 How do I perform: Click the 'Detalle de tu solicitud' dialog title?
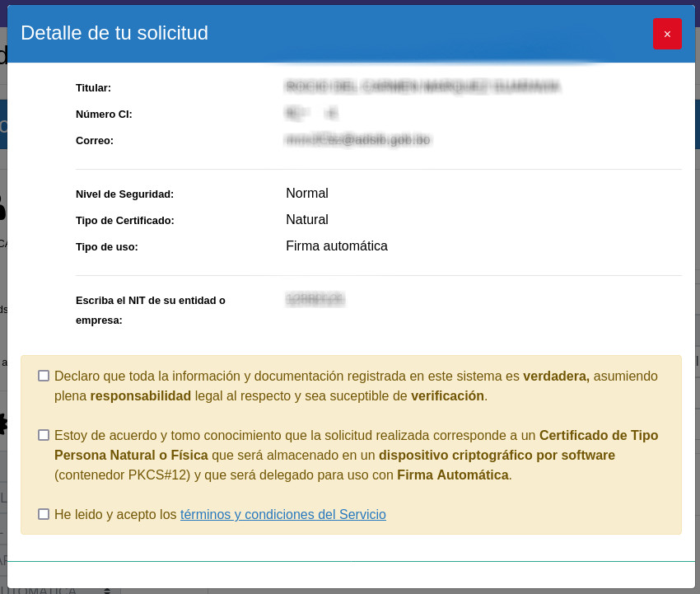(x=114, y=33)
